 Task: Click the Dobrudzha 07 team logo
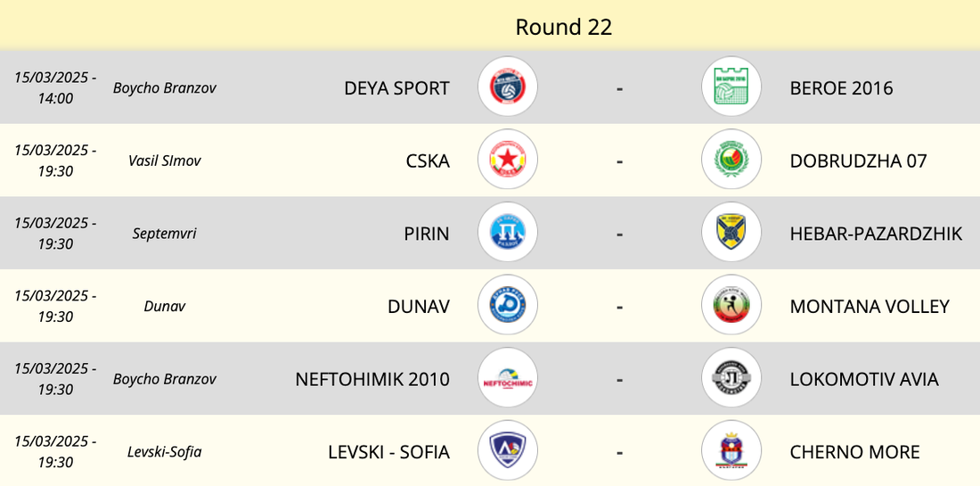click(731, 161)
